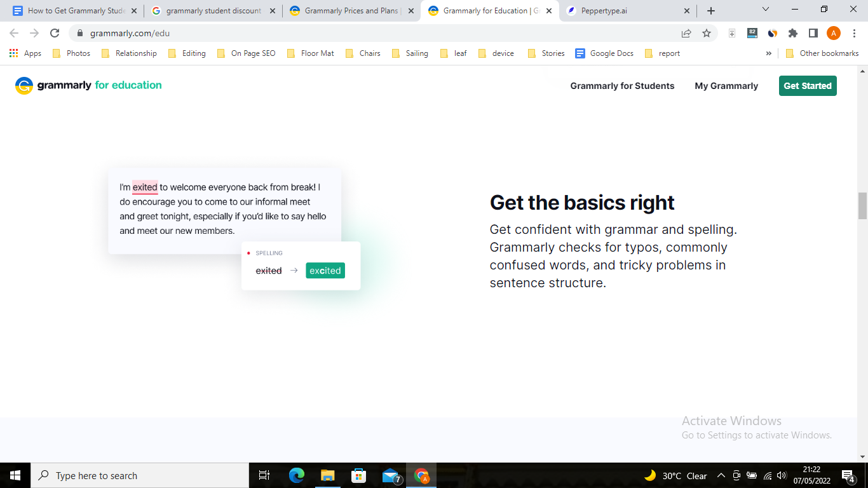Open the Google Docs bookmark
868x488 pixels.
pyautogui.click(x=604, y=53)
